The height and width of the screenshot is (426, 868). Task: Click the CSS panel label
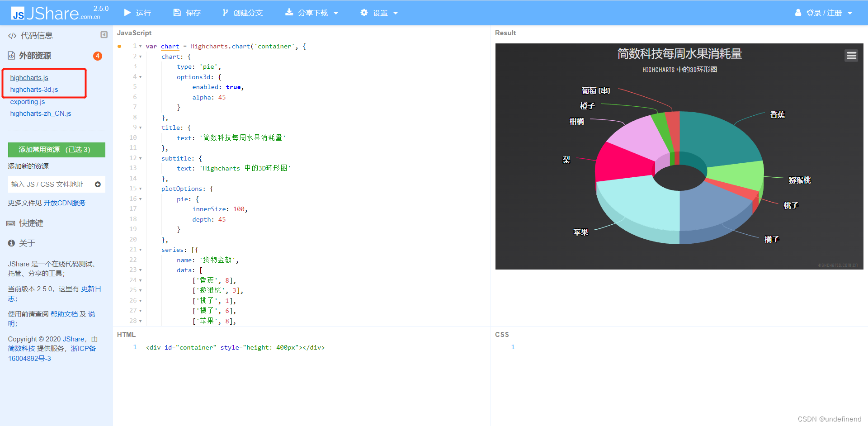502,335
